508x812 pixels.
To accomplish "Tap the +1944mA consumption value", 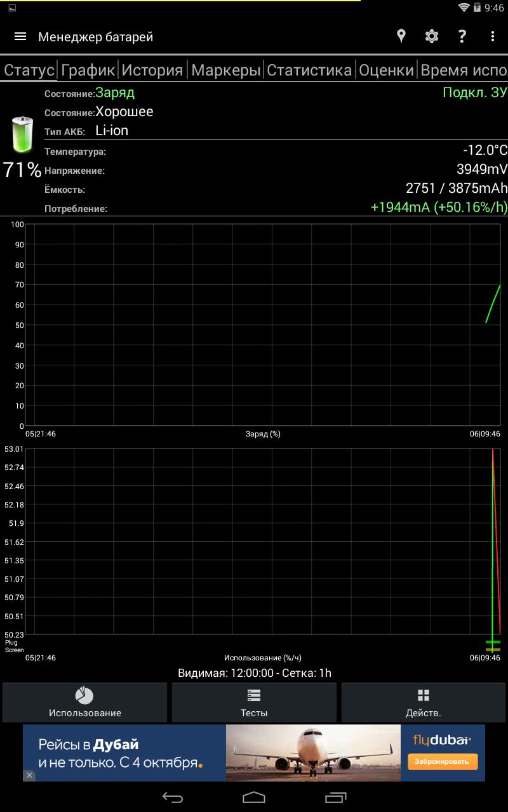I will pyautogui.click(x=439, y=207).
